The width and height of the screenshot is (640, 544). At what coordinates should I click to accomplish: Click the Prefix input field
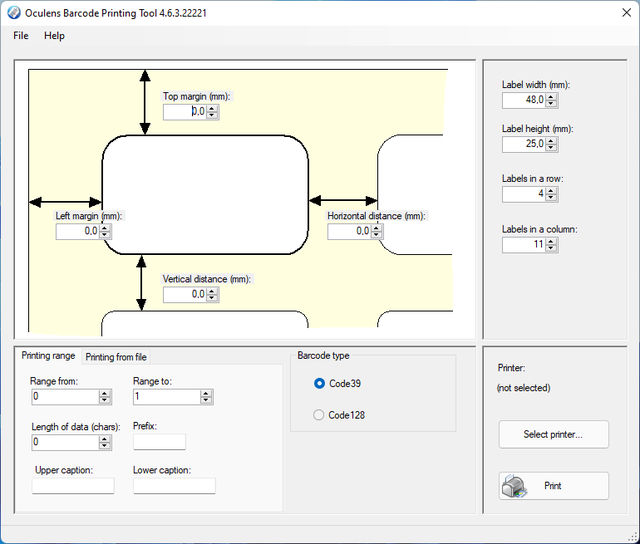[159, 442]
